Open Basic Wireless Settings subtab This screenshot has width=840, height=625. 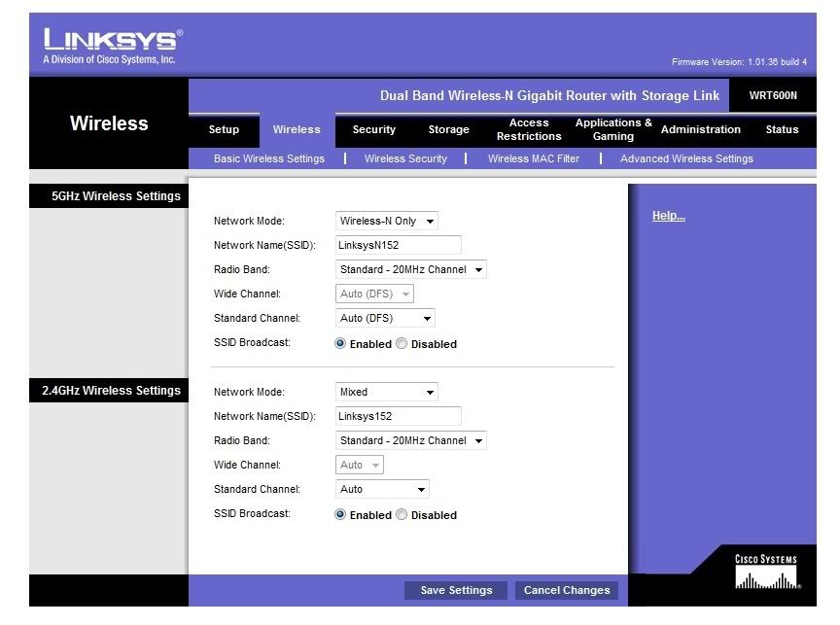(269, 158)
